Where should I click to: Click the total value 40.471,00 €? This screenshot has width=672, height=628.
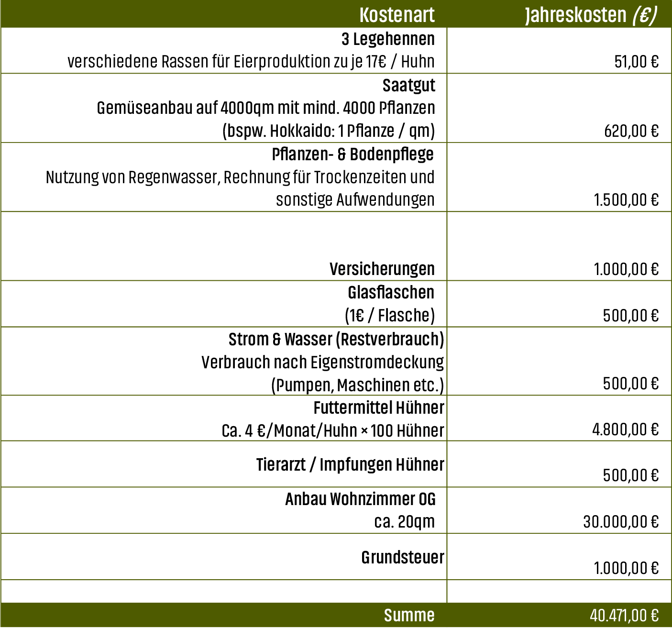[624, 615]
